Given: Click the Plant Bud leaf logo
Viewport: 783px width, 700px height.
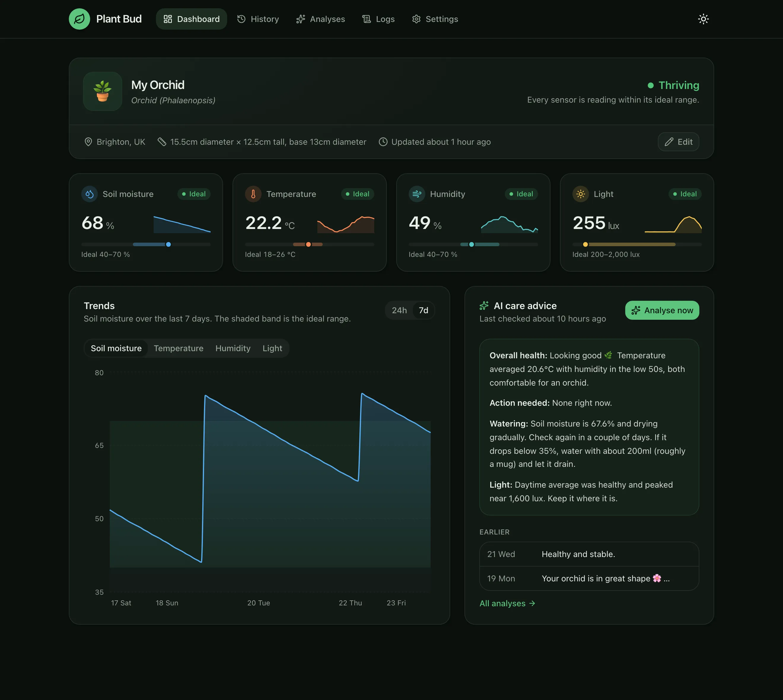Looking at the screenshot, I should (x=79, y=19).
